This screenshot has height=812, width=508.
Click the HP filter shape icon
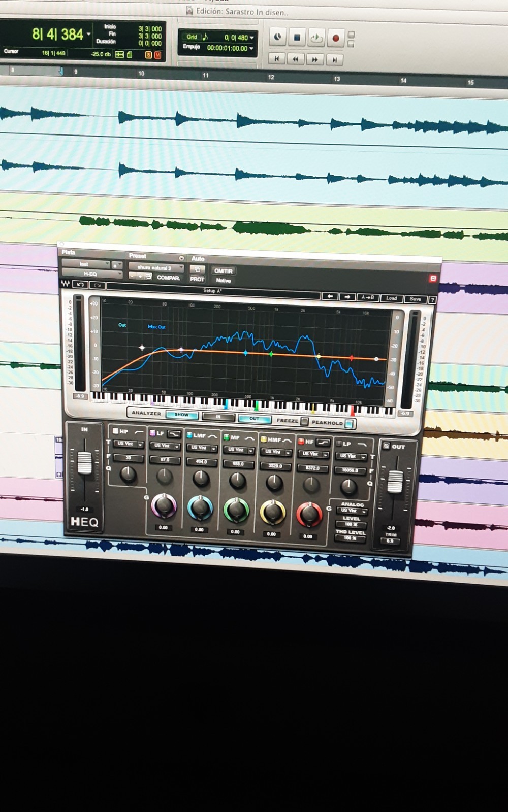[139, 432]
